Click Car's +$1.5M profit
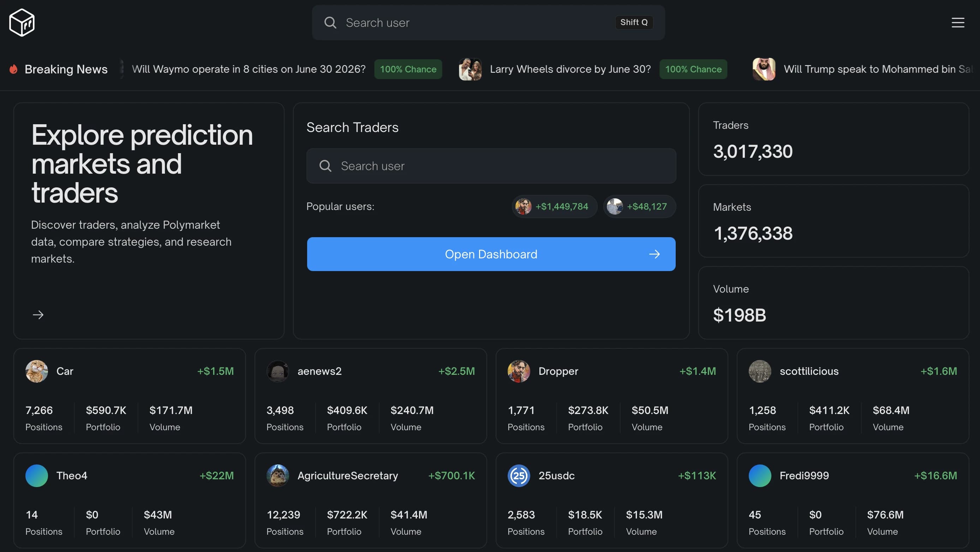Screen dimensions: 980x552 [x=215, y=371]
